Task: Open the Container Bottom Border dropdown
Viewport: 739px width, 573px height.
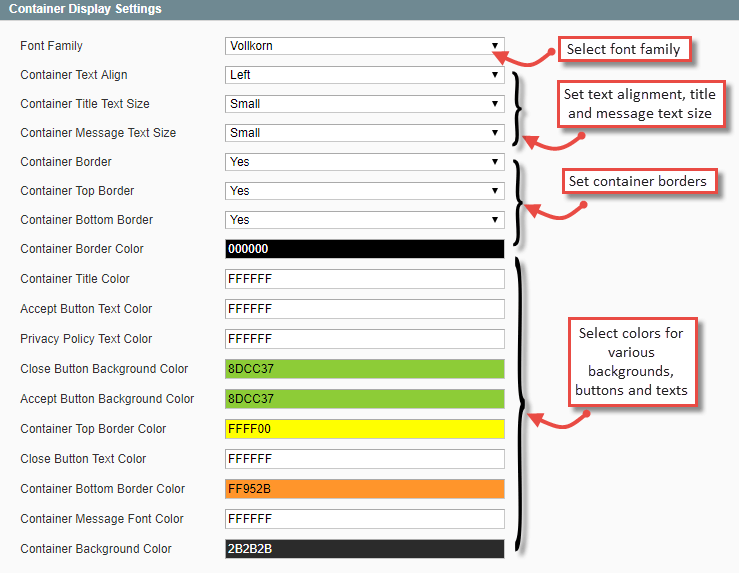Action: point(365,220)
